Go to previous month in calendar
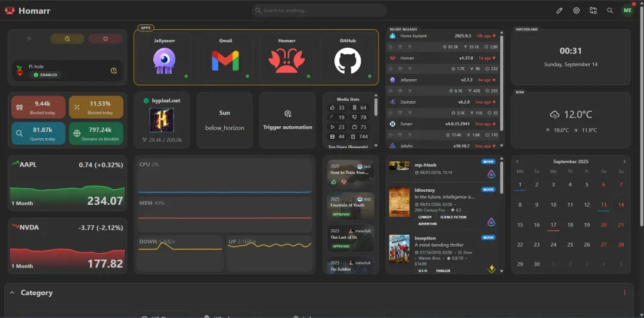This screenshot has height=318, width=644. coord(517,161)
